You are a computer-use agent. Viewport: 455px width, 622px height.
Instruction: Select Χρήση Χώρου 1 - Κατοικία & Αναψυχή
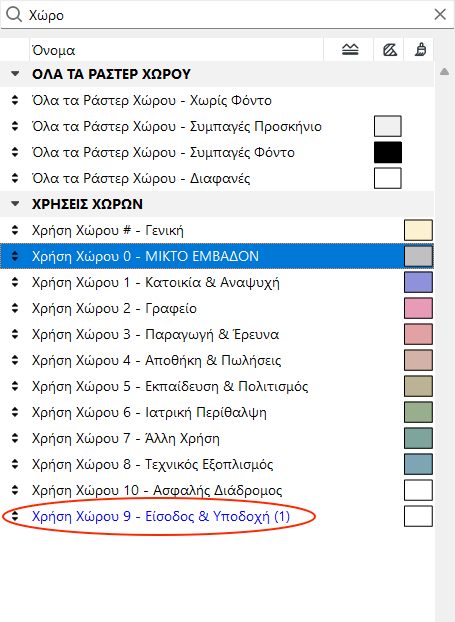coord(217,282)
